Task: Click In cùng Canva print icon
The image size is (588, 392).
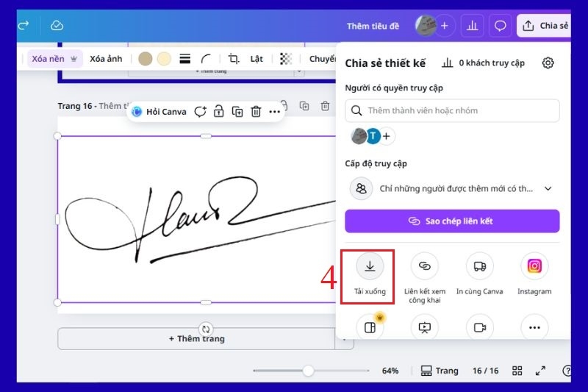Action: pos(480,266)
